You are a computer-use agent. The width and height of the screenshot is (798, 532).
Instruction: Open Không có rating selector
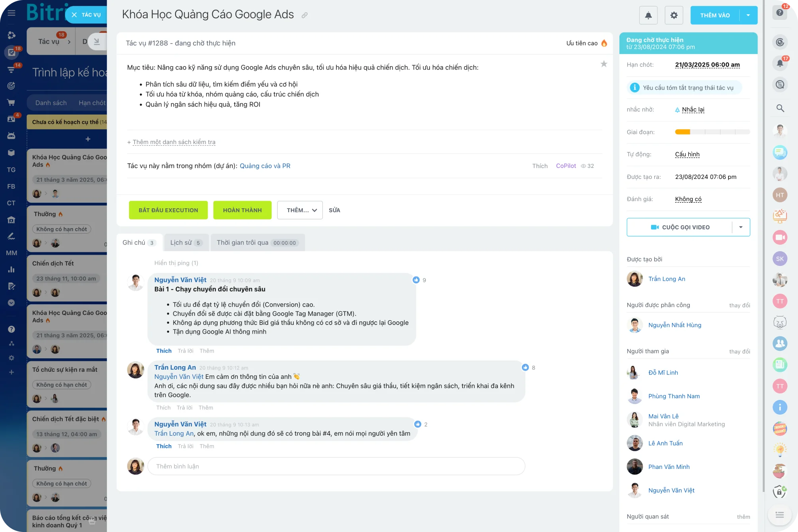pyautogui.click(x=688, y=199)
